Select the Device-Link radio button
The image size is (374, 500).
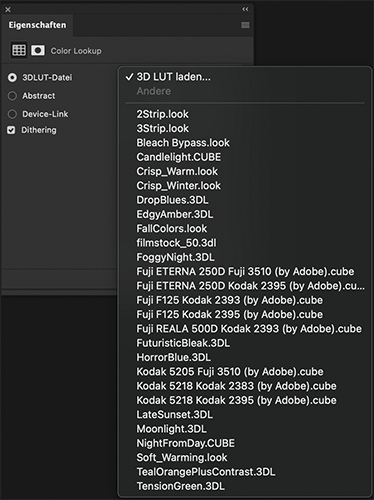(x=12, y=114)
